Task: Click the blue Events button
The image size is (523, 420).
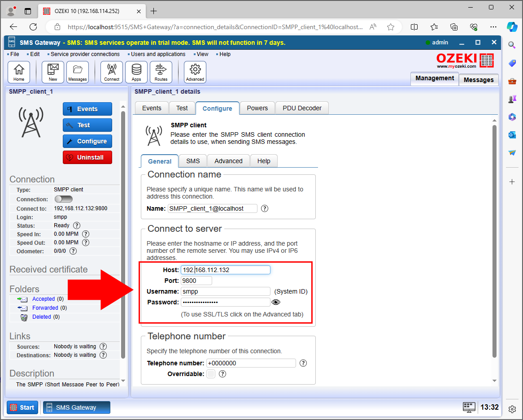Action: coord(87,109)
